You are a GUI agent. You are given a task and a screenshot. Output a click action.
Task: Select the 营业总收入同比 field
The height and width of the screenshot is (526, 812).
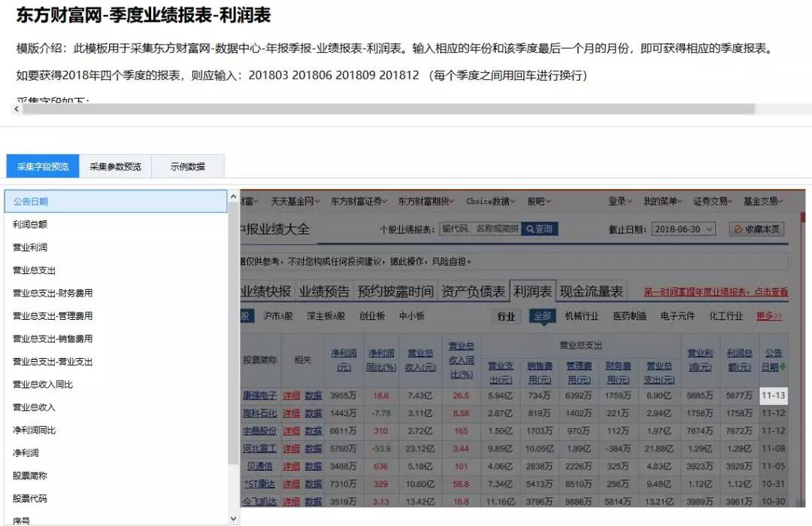pyautogui.click(x=116, y=384)
